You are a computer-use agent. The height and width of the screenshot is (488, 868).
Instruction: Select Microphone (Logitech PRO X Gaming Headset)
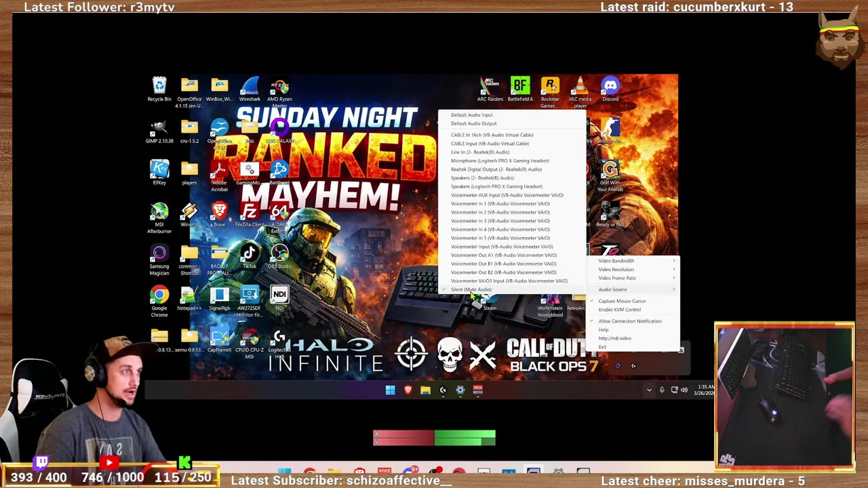[512, 161]
